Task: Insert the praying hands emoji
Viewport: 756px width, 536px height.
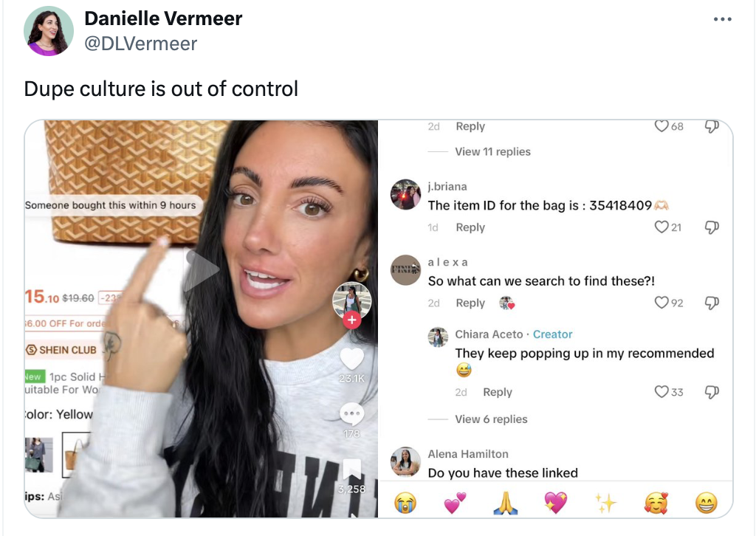Action: pyautogui.click(x=505, y=504)
